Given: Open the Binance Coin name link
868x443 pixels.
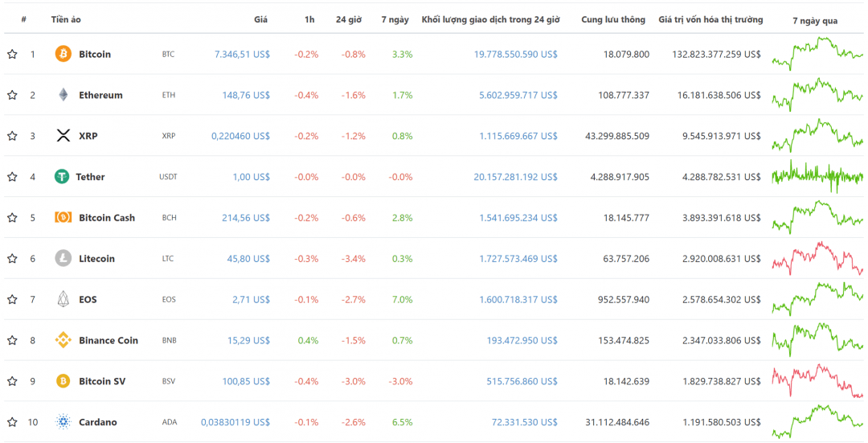Looking at the screenshot, I should click(x=108, y=341).
